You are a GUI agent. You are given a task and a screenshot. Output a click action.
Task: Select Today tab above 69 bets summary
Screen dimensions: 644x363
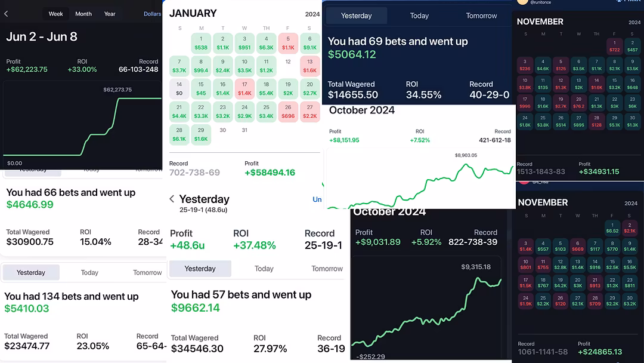tap(419, 16)
